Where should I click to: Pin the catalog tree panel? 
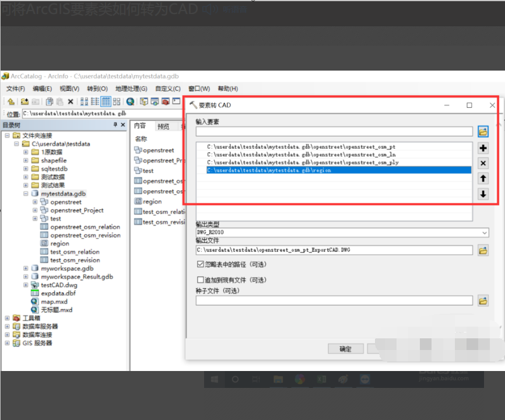point(115,125)
